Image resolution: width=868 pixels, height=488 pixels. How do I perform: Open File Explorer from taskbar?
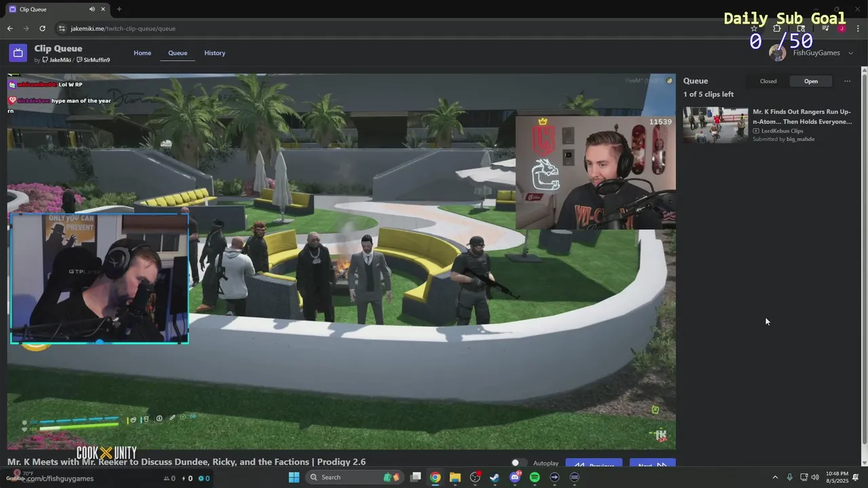[455, 477]
